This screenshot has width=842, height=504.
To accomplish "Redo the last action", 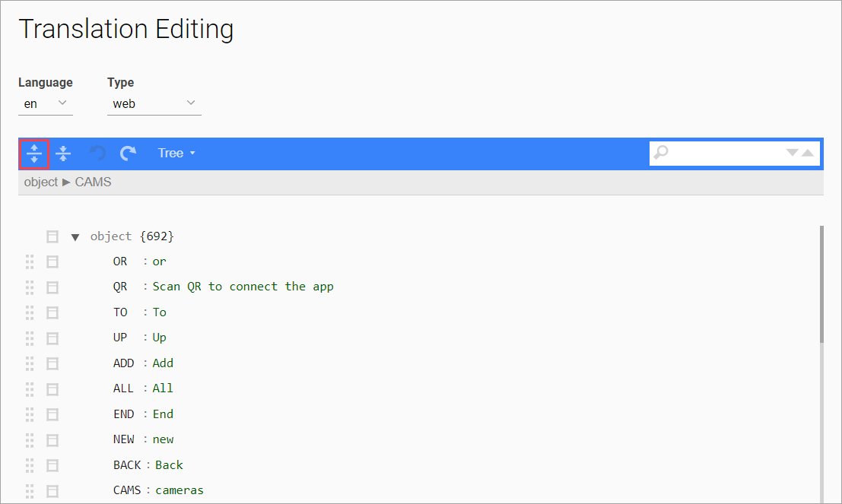I will click(x=129, y=154).
